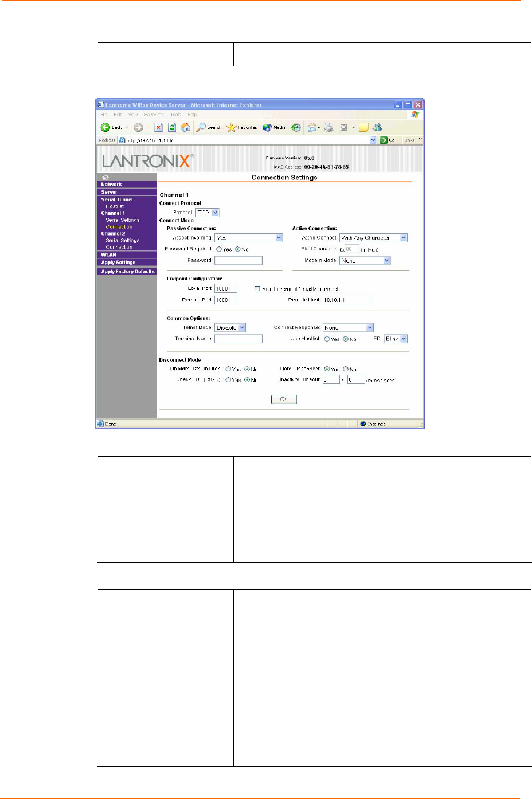Click the yellow Discuss note icon
532x799 pixels.
pyautogui.click(x=363, y=127)
